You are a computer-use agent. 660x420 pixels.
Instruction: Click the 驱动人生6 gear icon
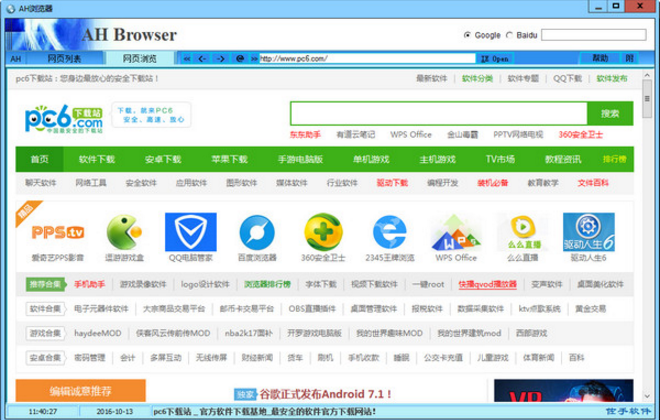[588, 232]
